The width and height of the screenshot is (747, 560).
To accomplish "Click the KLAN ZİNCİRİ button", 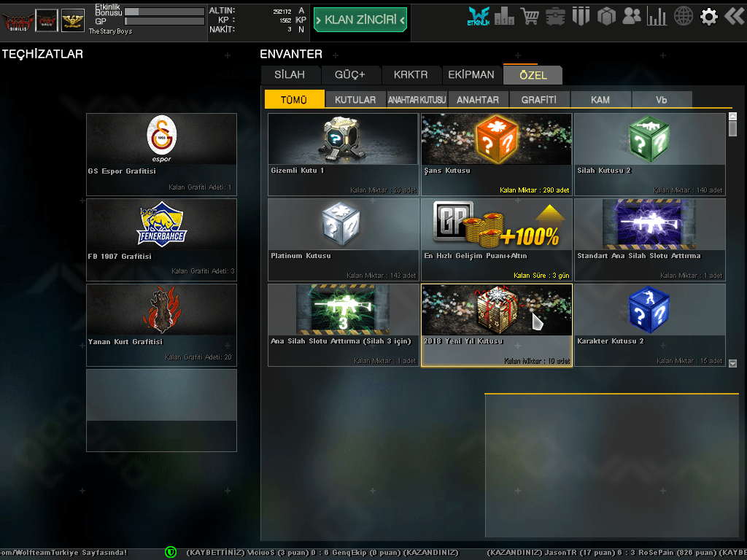I will coord(360,20).
